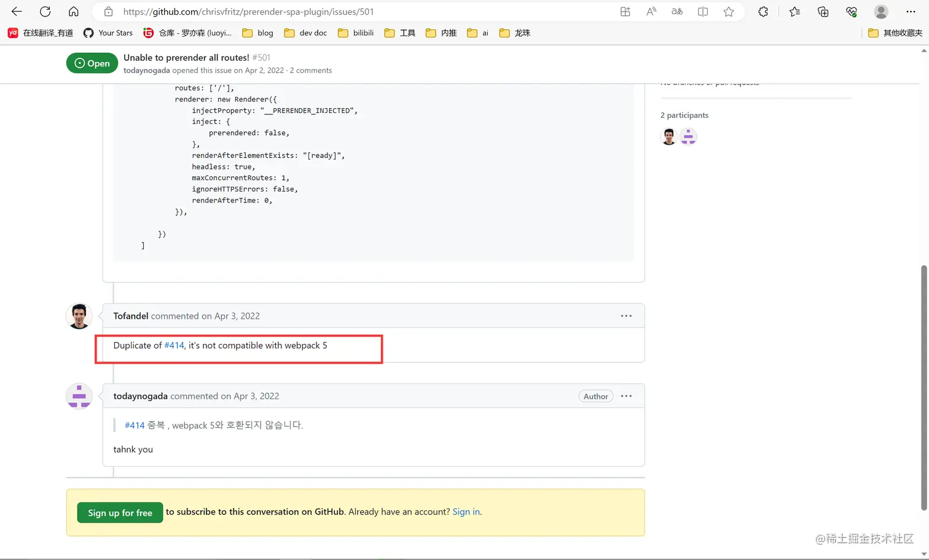Expand the blog bookmarks folder
929x560 pixels.
point(258,33)
